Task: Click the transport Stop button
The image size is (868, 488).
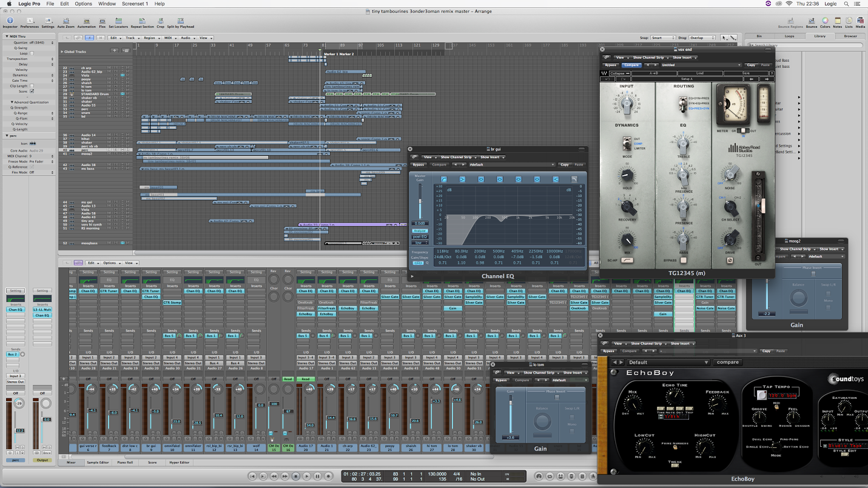Action: point(296,476)
